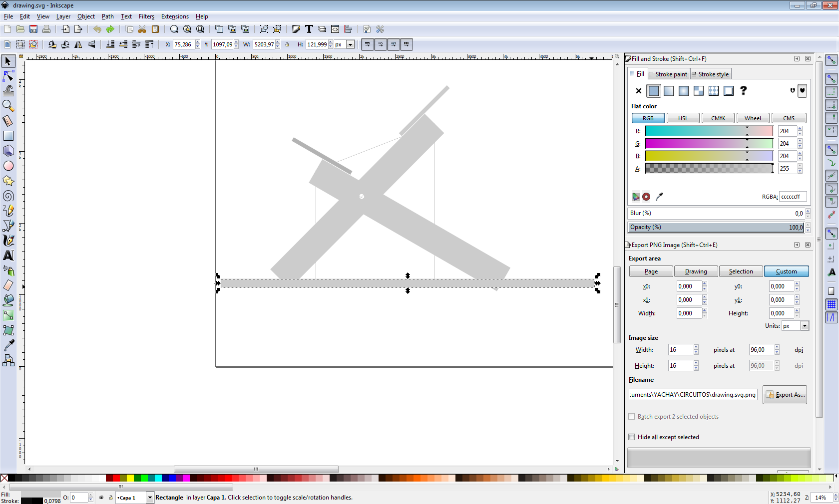The height and width of the screenshot is (504, 839).
Task: Raise selection to top icon
Action: (x=149, y=44)
